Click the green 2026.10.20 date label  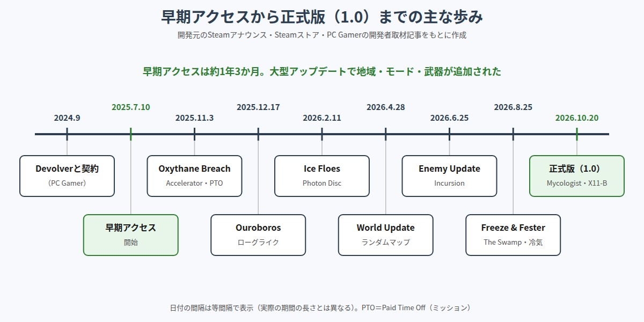577,118
